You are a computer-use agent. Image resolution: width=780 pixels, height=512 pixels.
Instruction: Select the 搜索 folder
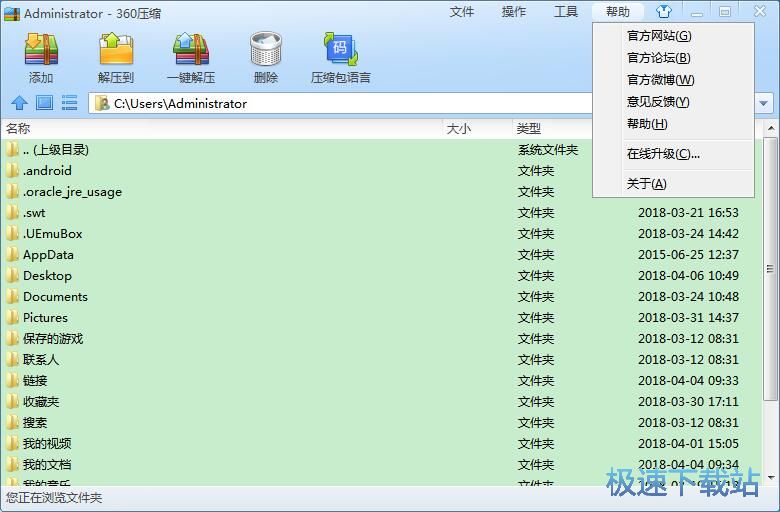click(35, 422)
